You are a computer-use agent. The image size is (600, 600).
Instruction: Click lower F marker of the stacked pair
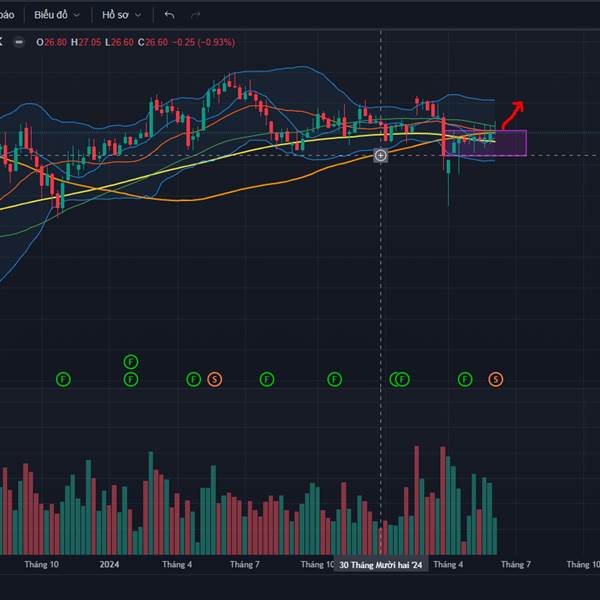[x=131, y=380]
